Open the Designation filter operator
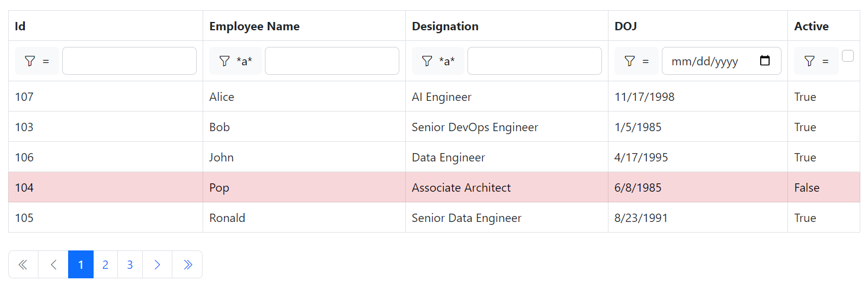This screenshot has height=289, width=868. tap(438, 61)
